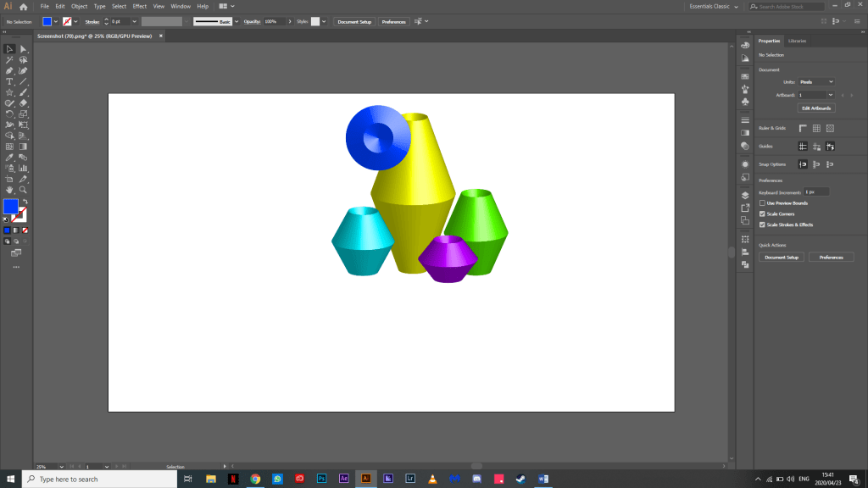
Task: Uncheck Scale Corners option
Action: click(x=762, y=213)
